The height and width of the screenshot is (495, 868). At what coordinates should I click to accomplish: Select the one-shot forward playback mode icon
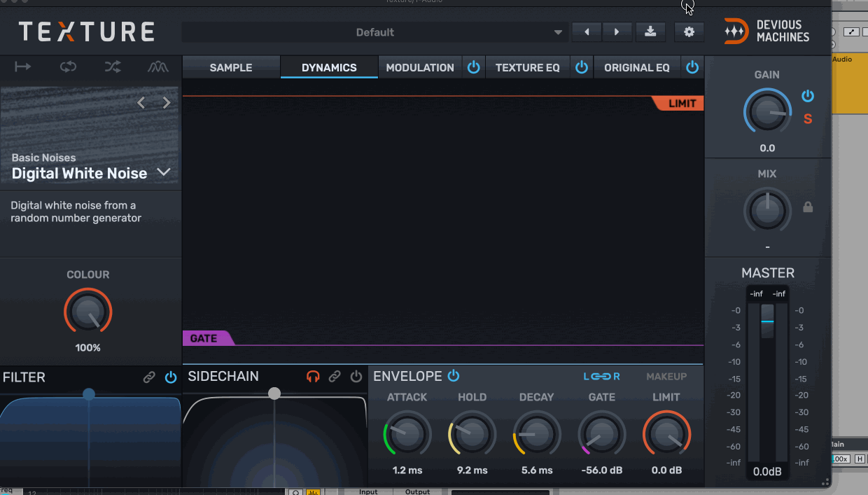pyautogui.click(x=23, y=67)
